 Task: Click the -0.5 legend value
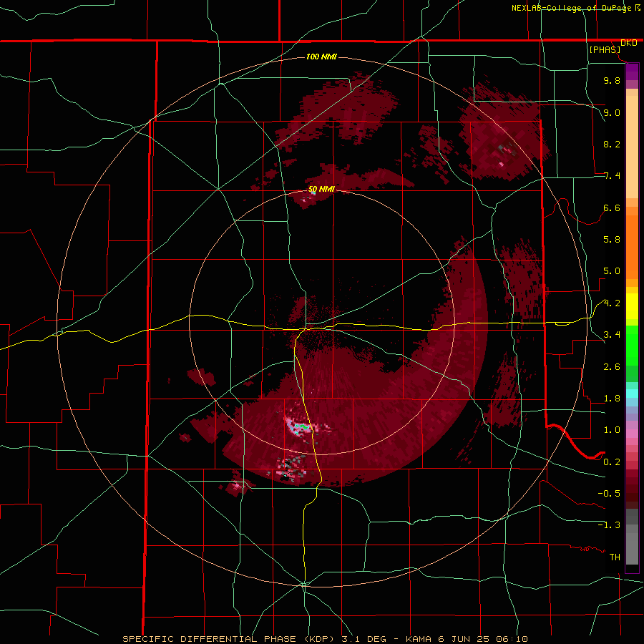(x=609, y=494)
